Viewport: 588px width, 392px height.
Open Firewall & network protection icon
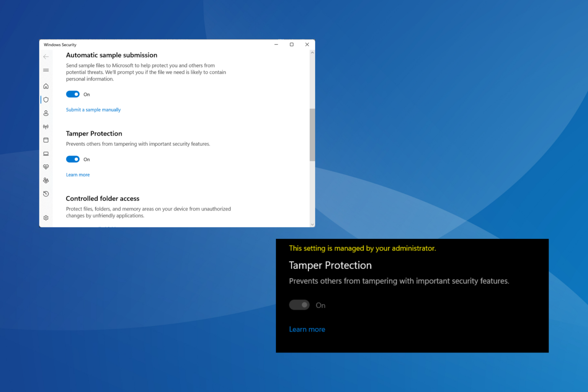point(46,127)
